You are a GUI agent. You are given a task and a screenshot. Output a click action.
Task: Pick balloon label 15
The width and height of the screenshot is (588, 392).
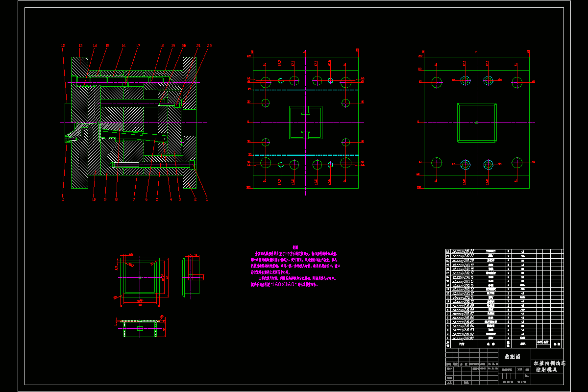[x=107, y=46]
